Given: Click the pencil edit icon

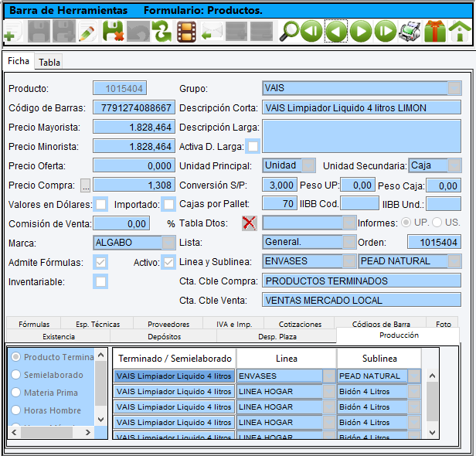Looking at the screenshot, I should [87, 32].
